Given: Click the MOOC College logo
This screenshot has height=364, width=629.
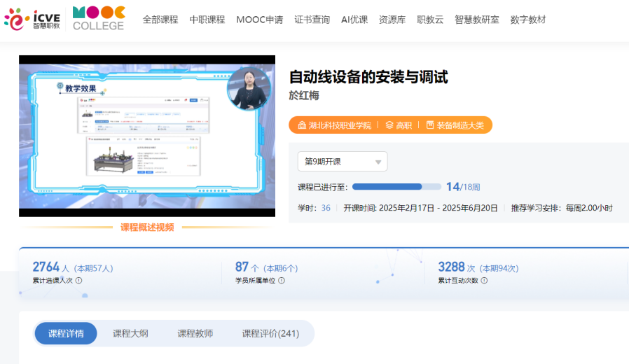Looking at the screenshot, I should coord(99,19).
